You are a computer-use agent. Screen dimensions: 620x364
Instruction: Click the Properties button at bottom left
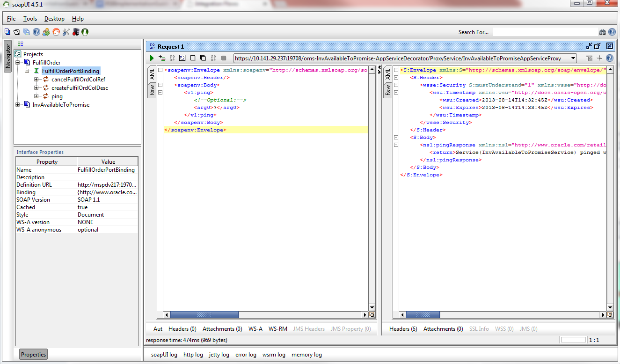click(33, 355)
